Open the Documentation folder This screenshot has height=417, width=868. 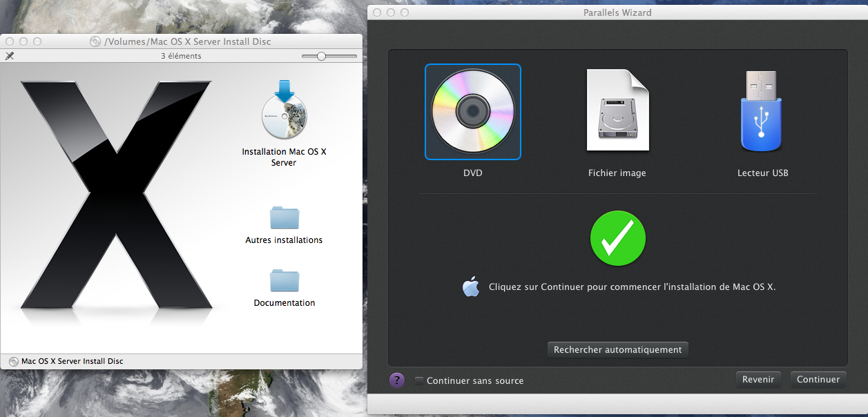coord(284,280)
